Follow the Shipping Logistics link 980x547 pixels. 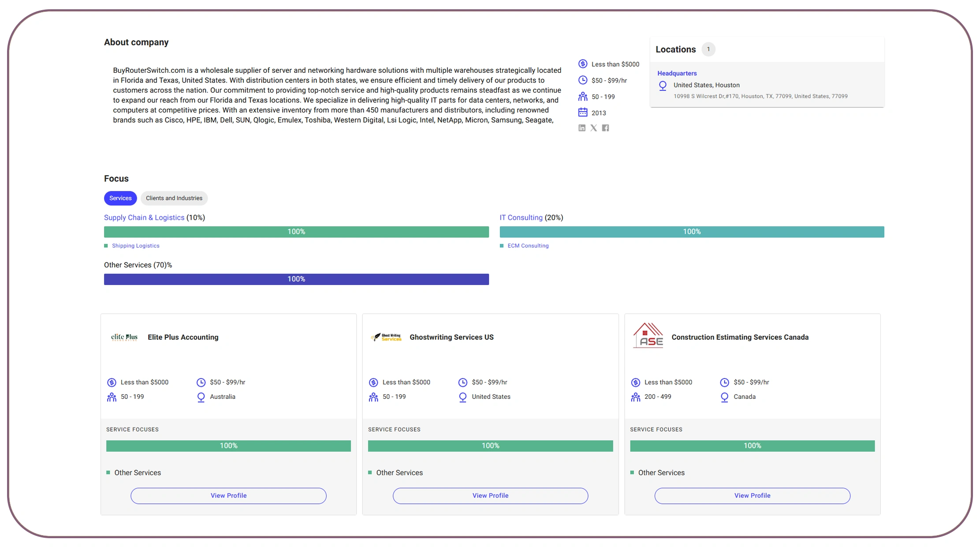click(136, 246)
